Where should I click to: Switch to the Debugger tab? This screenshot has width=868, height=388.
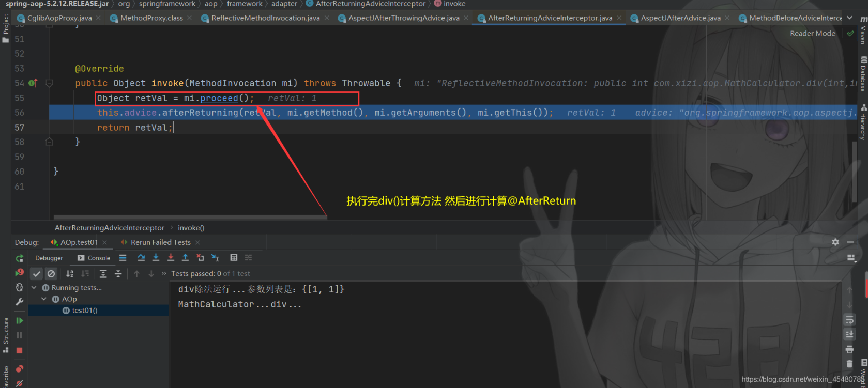click(x=49, y=258)
